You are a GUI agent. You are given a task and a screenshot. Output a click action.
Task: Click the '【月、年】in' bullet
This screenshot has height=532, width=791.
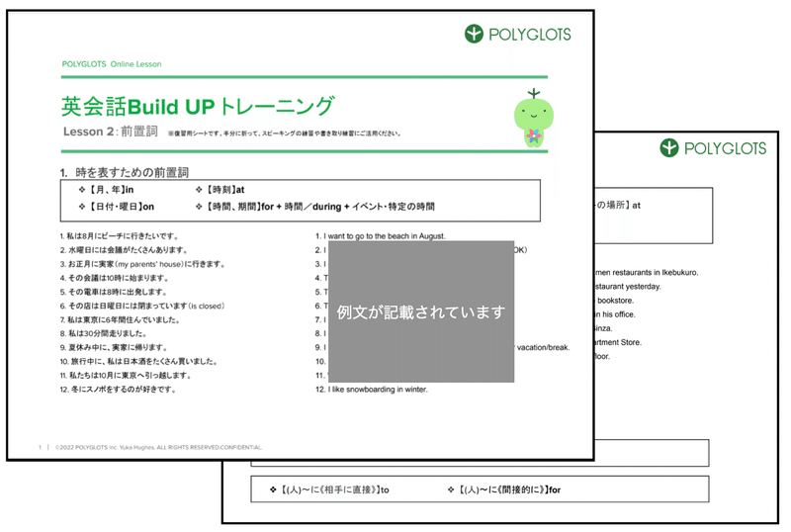pyautogui.click(x=107, y=190)
